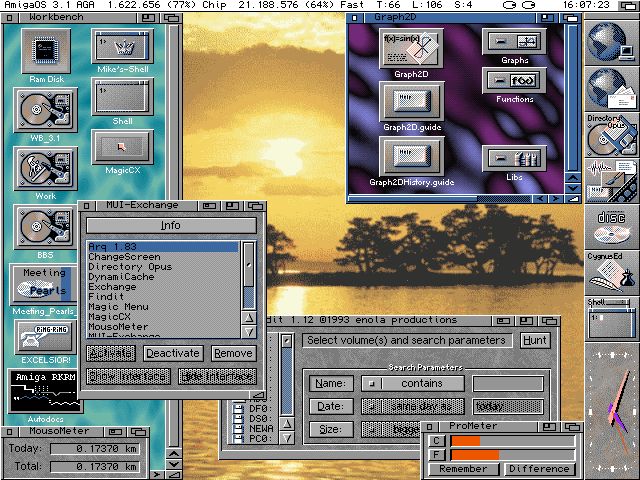This screenshot has width=640, height=480.
Task: Open the Graph2D.guide help icon
Action: tap(410, 102)
